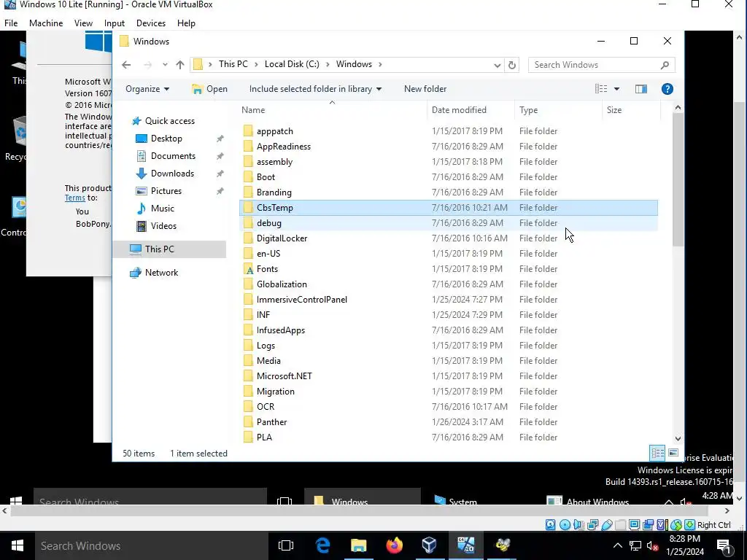The height and width of the screenshot is (560, 747).
Task: Refresh the Windows folder view
Action: coord(512,65)
